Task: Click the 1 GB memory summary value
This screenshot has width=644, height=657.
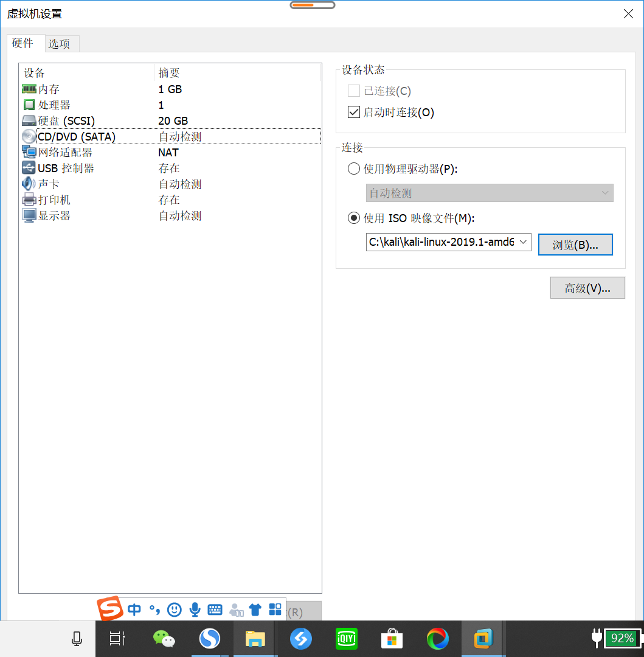Action: tap(170, 89)
